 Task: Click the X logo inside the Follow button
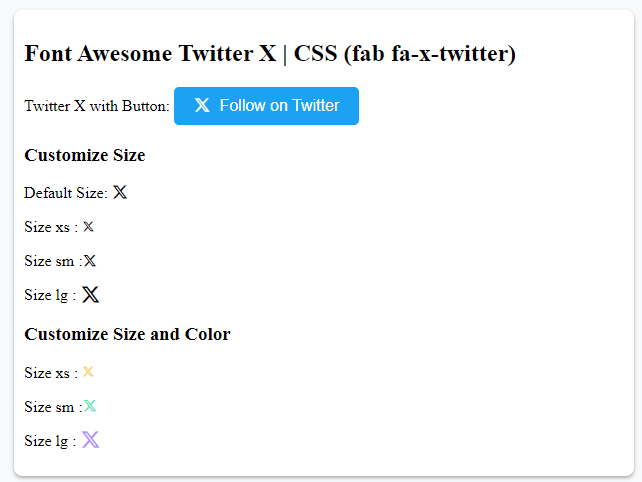point(202,106)
